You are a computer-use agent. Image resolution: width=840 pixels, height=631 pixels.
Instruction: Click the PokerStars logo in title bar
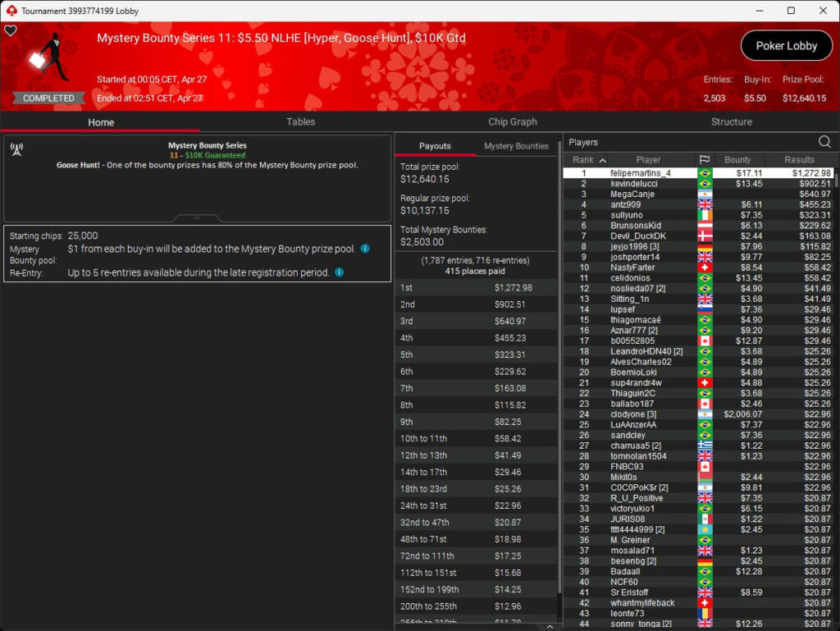coord(11,11)
